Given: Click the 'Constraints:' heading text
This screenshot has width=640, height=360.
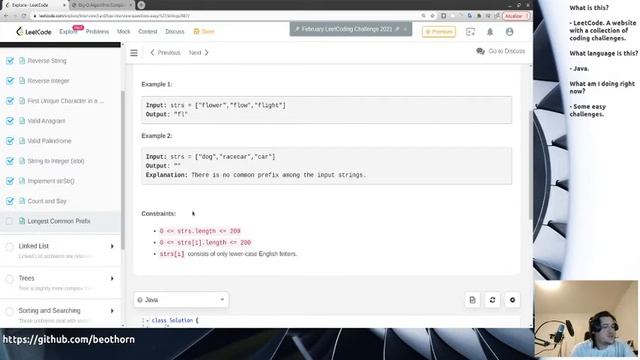Looking at the screenshot, I should point(158,213).
